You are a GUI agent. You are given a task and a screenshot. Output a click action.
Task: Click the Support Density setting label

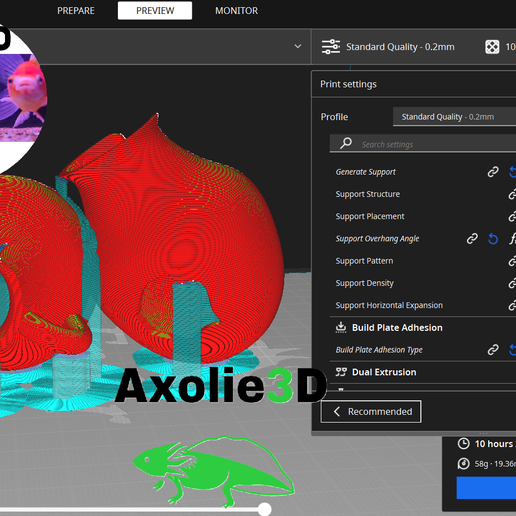pyautogui.click(x=364, y=283)
